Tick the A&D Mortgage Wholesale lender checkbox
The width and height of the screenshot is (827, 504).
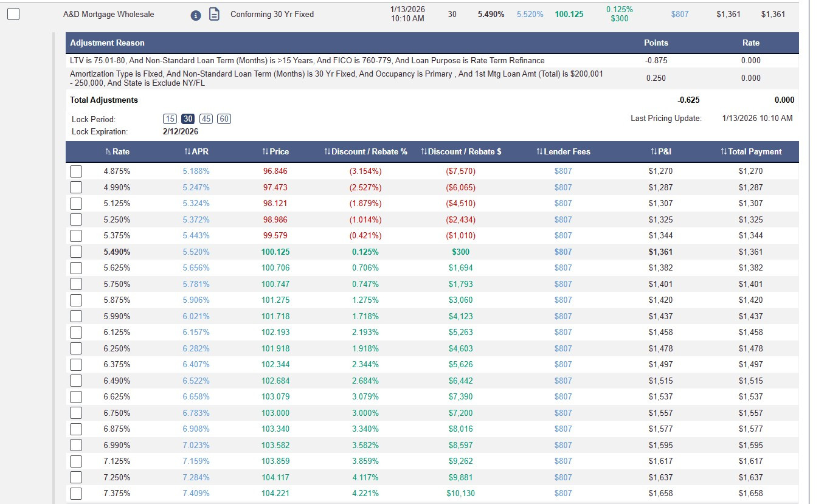pyautogui.click(x=13, y=14)
